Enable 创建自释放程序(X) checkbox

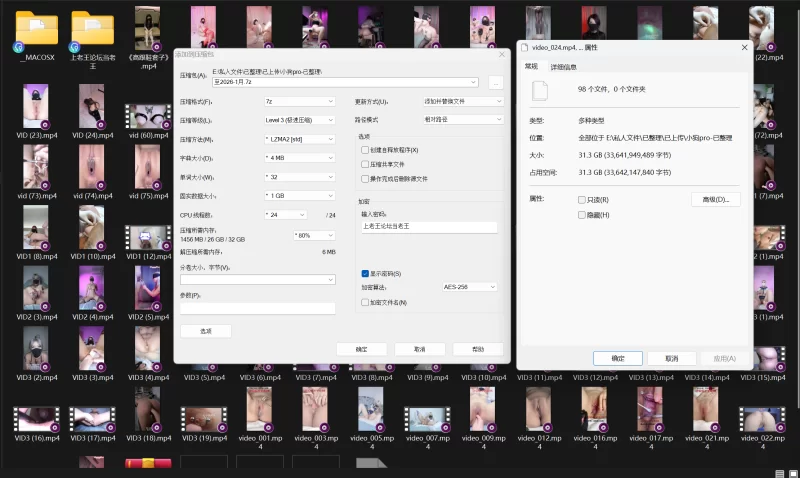click(365, 150)
